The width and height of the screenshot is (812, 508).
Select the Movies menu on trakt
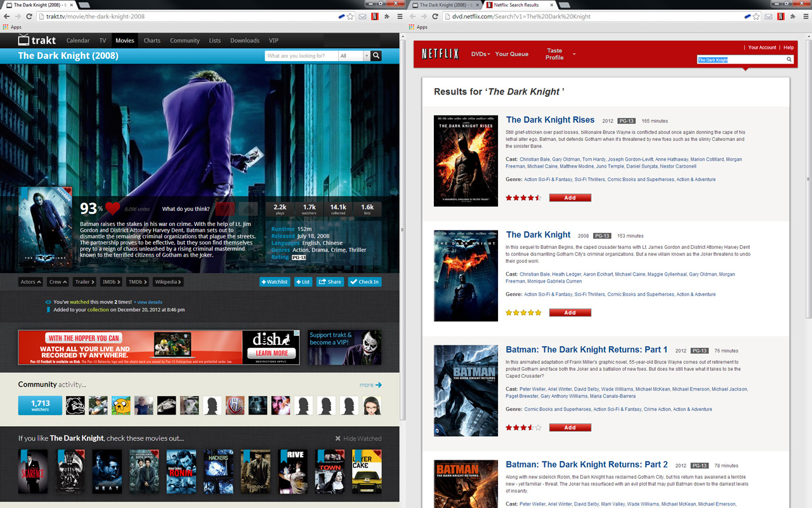[x=125, y=40]
